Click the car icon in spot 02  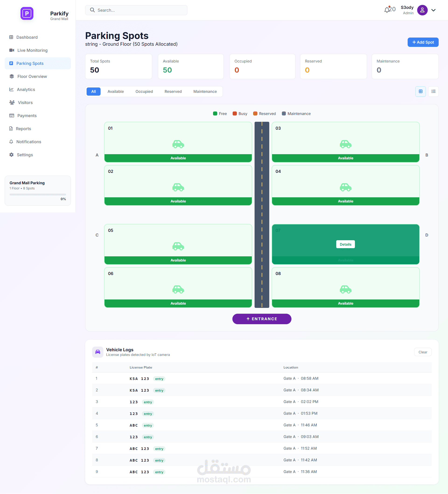pyautogui.click(x=178, y=187)
